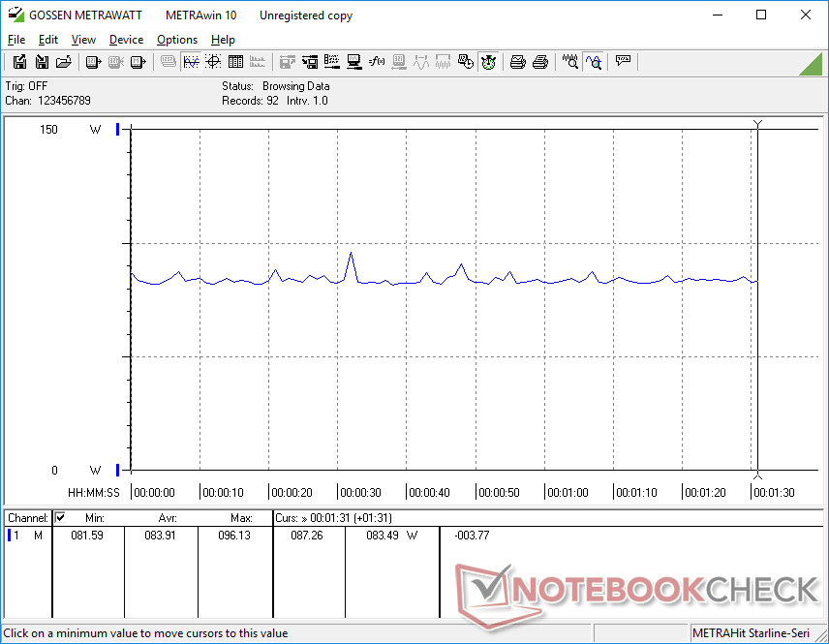Select channel 1 M row

[27, 536]
